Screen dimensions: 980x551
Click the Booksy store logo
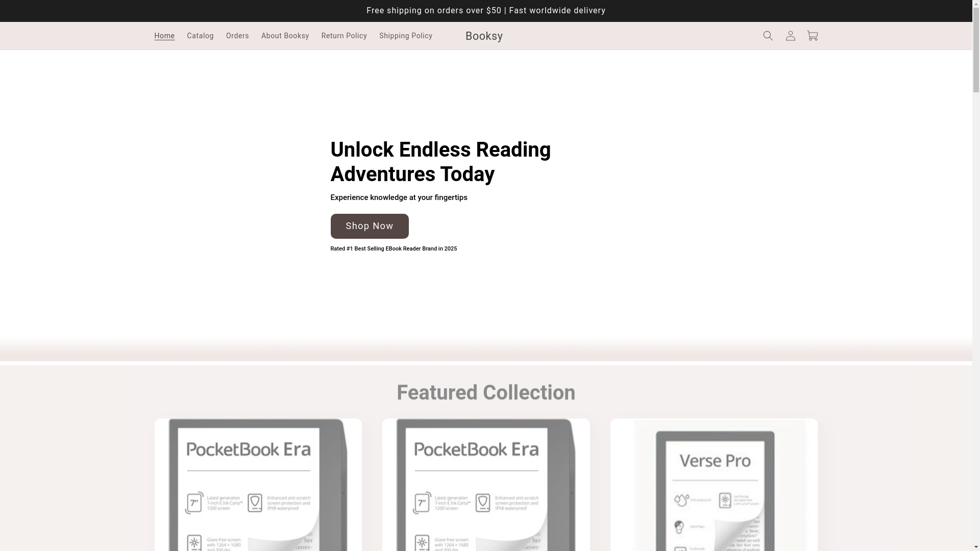[484, 36]
